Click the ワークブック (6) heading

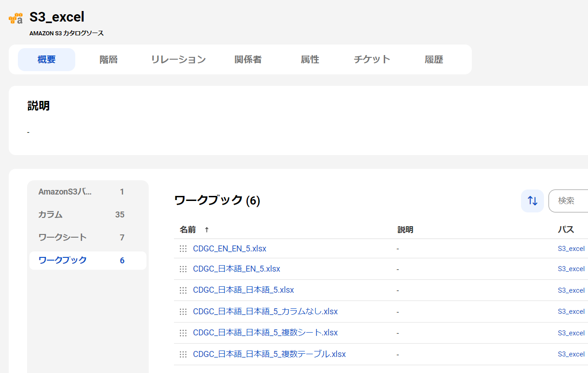point(217,200)
